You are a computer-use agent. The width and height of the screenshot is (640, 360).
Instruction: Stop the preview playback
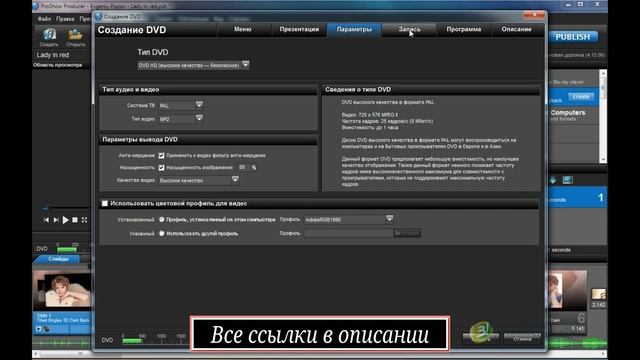[75, 220]
